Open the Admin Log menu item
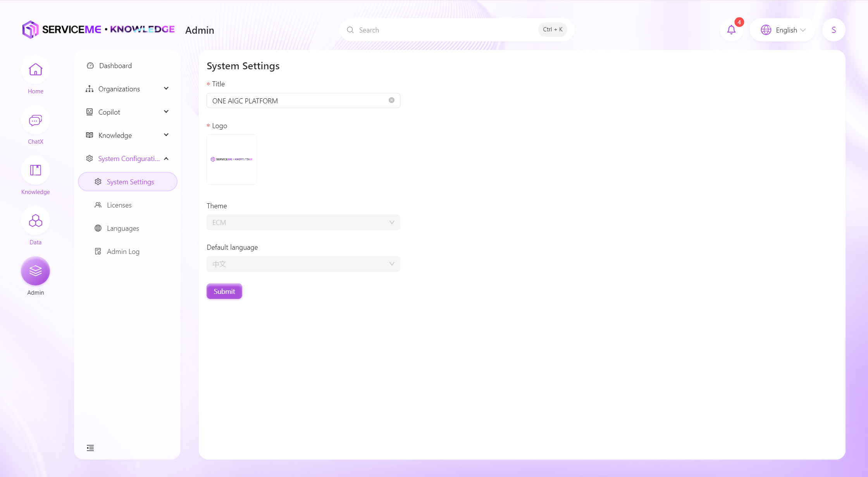 click(x=123, y=251)
